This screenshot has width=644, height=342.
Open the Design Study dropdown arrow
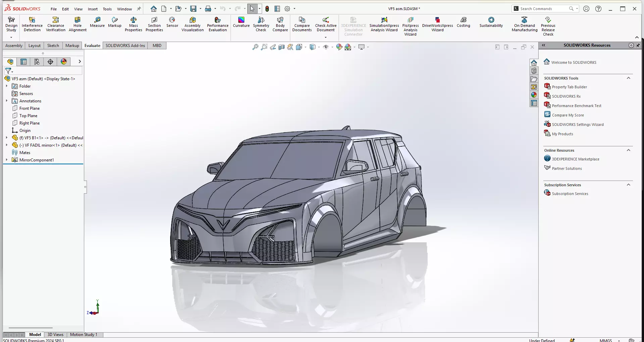11,37
